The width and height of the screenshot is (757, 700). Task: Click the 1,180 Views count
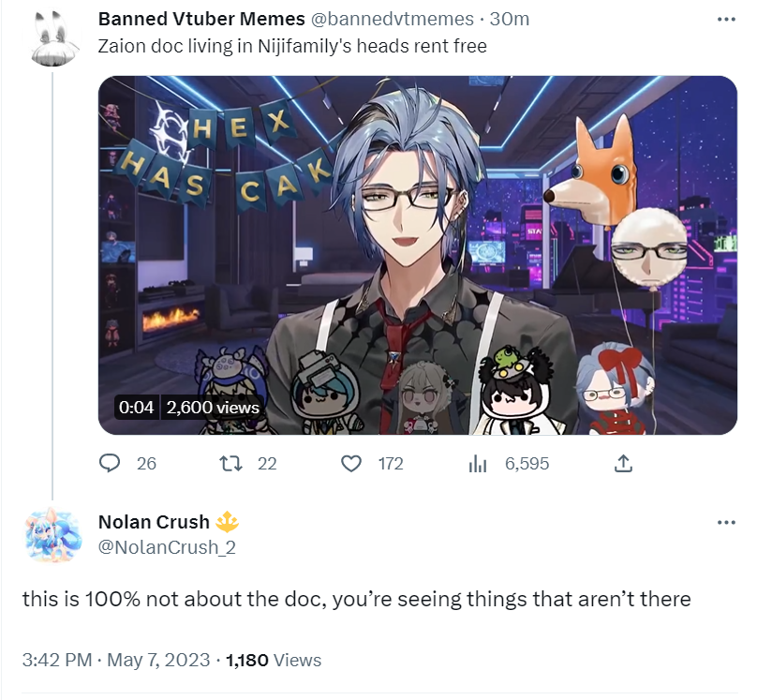[x=274, y=660]
